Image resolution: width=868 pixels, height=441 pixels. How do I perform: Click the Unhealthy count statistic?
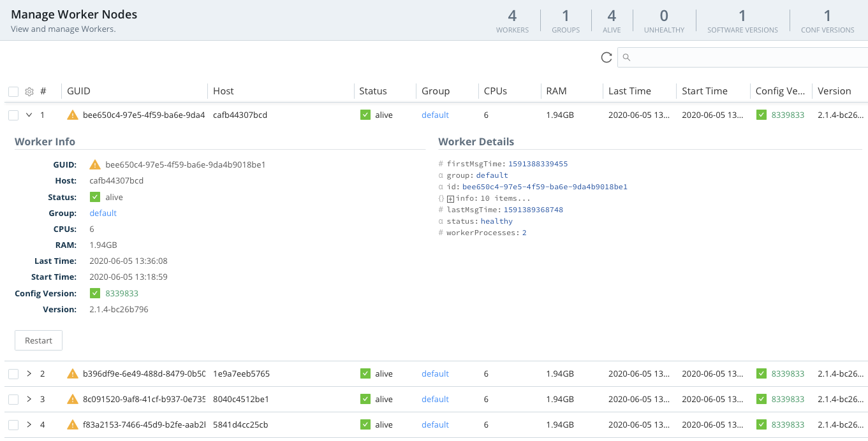click(x=664, y=20)
